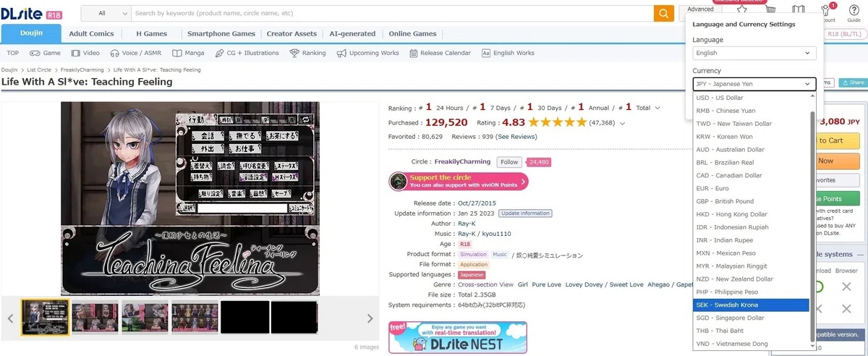Open the Online Games tab

[412, 33]
